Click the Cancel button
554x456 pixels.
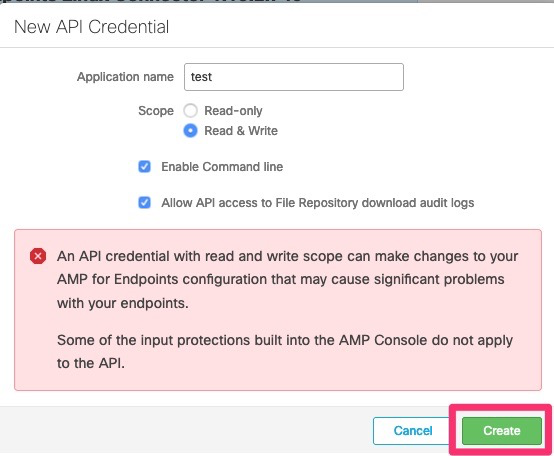click(413, 431)
